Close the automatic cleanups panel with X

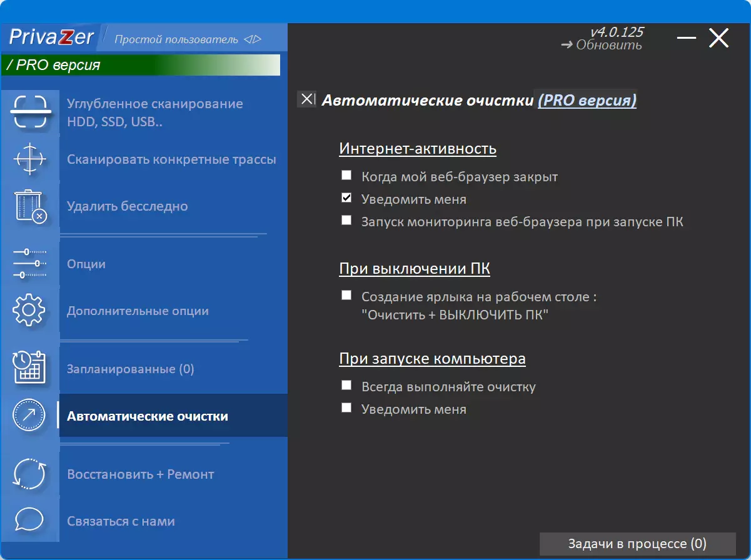[306, 99]
